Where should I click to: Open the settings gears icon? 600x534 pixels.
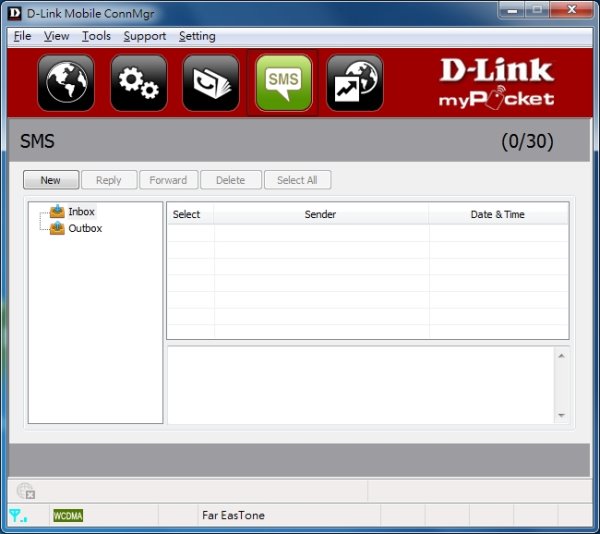(x=139, y=83)
